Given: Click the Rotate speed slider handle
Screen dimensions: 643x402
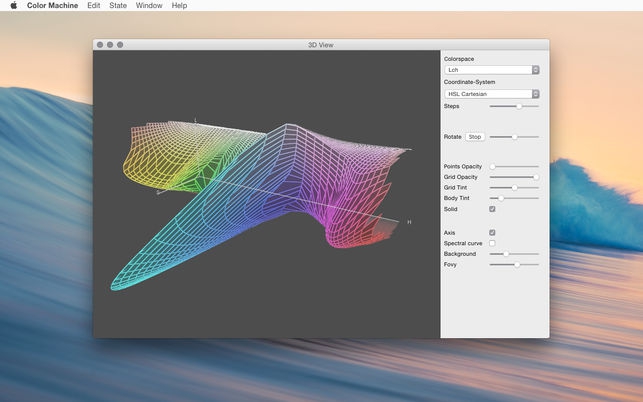Looking at the screenshot, I should 514,136.
